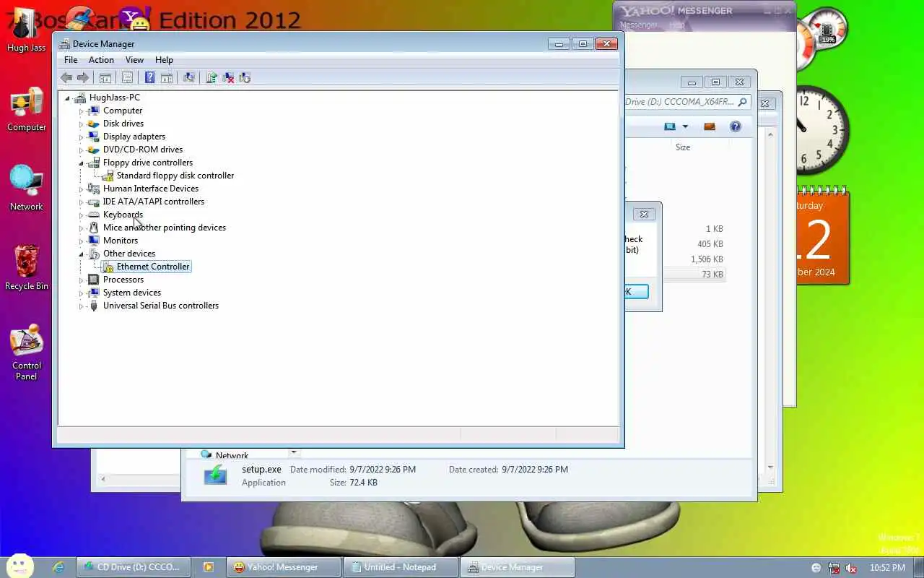924x578 pixels.
Task: Click the volume muted tray icon
Action: [851, 568]
